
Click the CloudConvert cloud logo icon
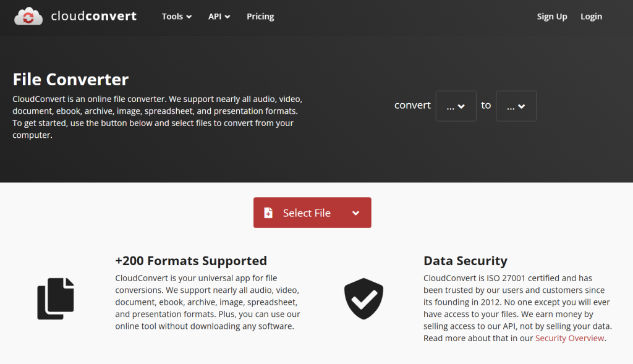point(28,17)
